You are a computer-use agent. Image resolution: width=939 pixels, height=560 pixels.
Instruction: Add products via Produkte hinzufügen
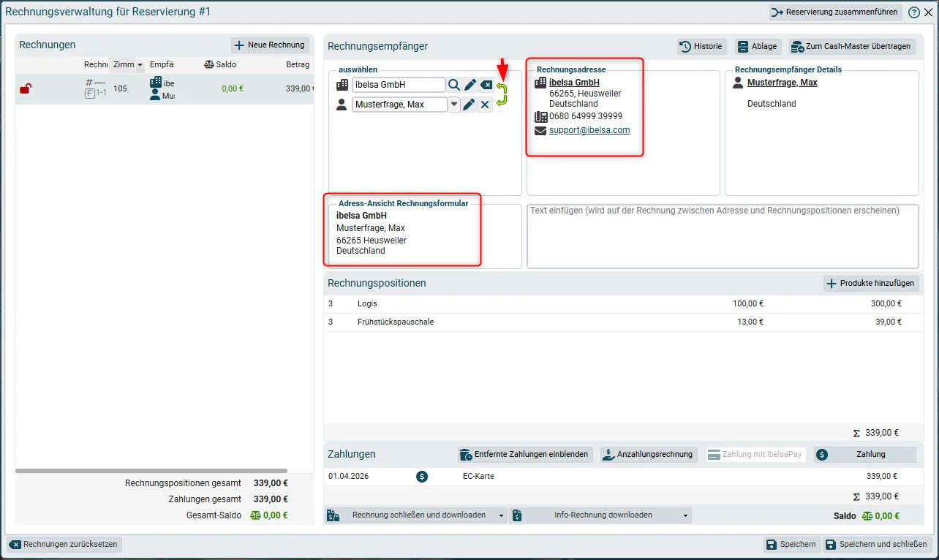(x=870, y=284)
